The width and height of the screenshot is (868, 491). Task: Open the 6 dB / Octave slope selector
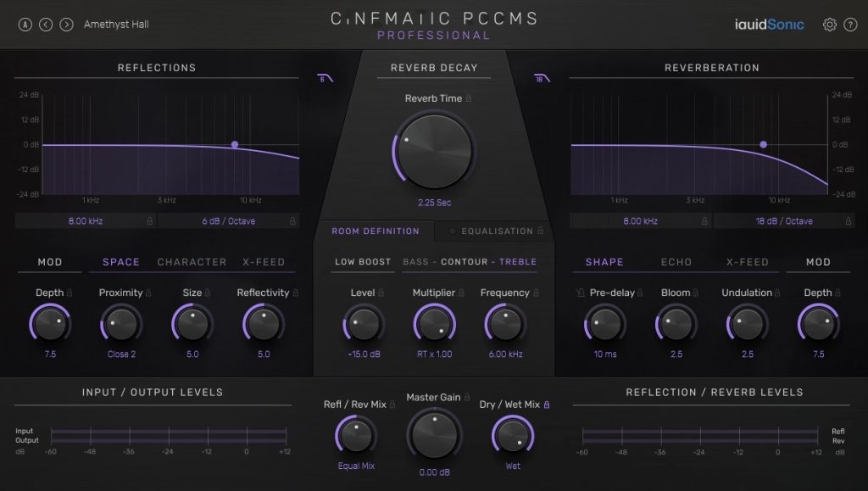coord(228,221)
